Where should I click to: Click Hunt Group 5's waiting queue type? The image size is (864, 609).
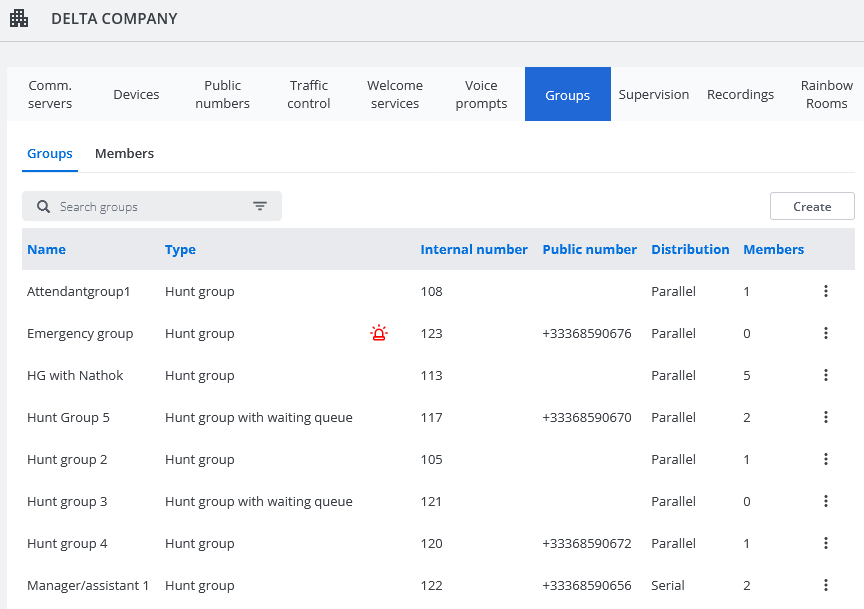click(258, 418)
